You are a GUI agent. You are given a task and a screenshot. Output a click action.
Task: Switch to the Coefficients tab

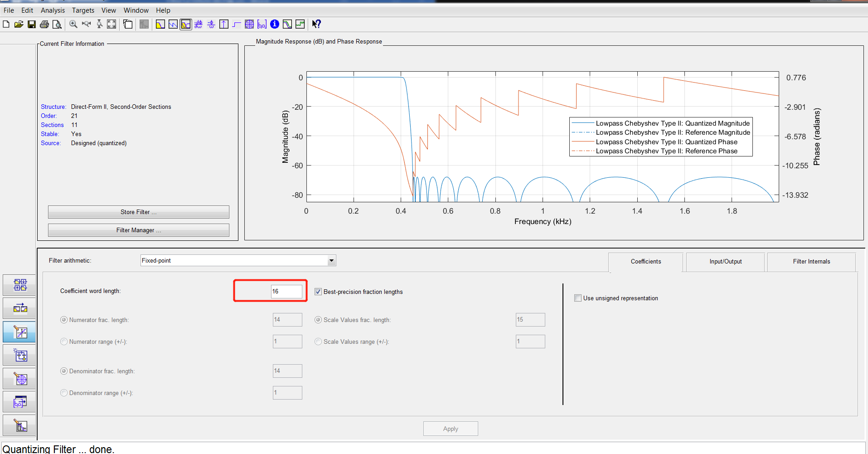click(x=645, y=262)
